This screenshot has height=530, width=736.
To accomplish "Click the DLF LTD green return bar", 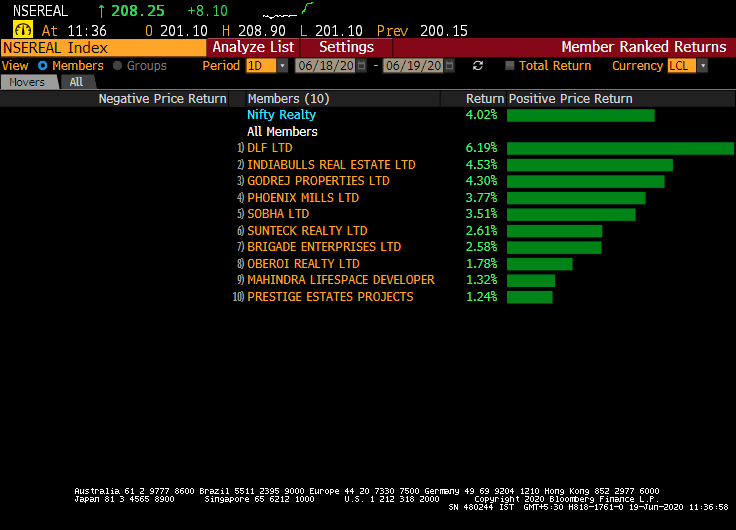I will click(x=620, y=148).
